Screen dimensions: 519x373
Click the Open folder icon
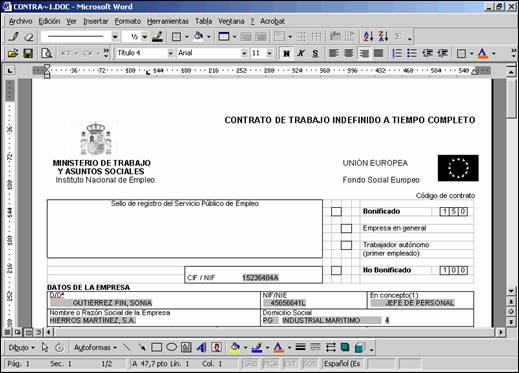(13, 53)
